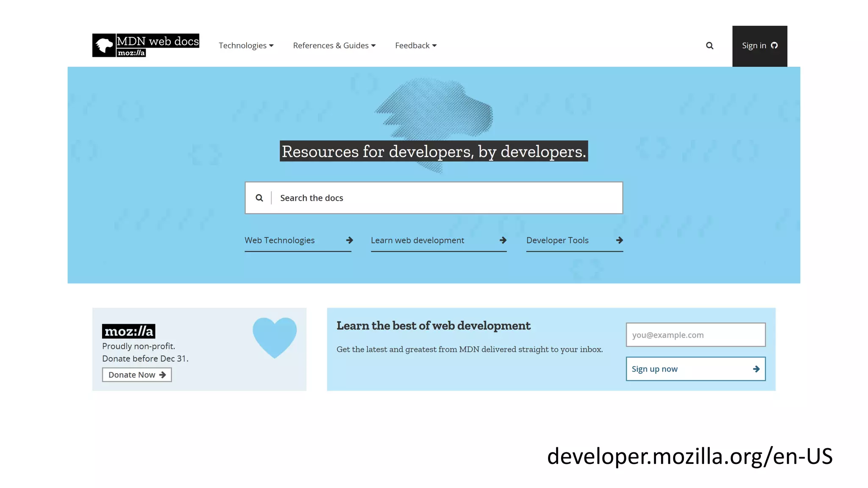Viewport: 868px width, 488px height.
Task: Click the arrow beside Learn web development
Action: coord(503,240)
